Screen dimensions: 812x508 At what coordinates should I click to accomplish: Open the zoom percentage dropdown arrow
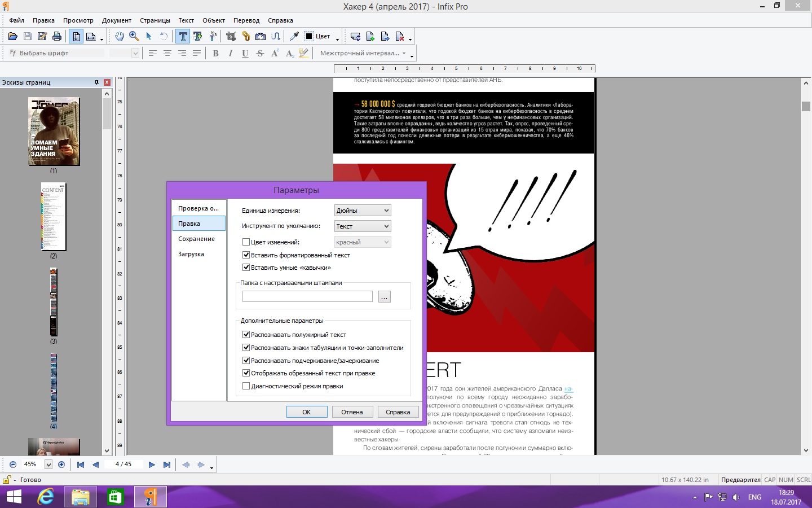(48, 465)
